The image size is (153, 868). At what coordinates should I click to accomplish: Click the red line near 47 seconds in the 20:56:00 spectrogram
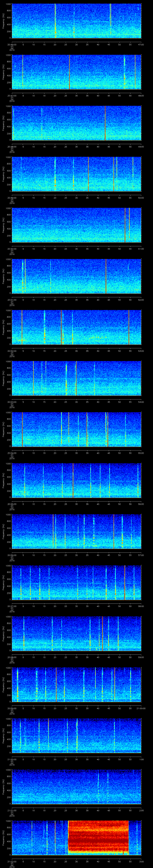[114, 531]
